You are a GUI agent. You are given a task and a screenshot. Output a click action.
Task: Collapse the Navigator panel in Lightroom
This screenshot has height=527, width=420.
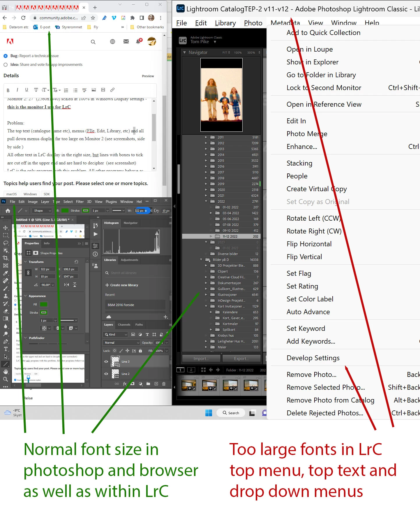pyautogui.click(x=184, y=52)
